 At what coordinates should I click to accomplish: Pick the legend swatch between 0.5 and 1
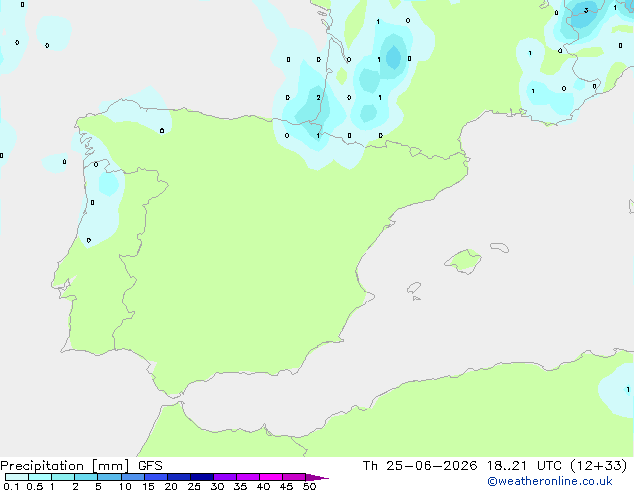click(40, 477)
